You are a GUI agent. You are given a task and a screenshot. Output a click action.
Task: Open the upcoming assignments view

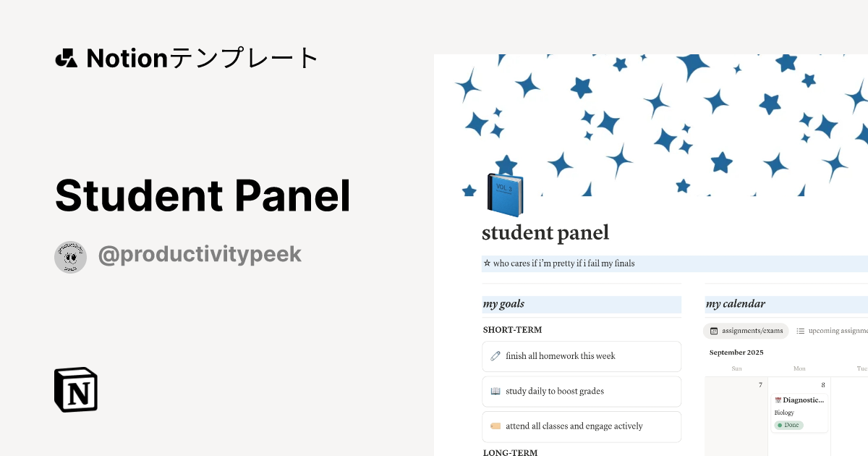(x=839, y=331)
